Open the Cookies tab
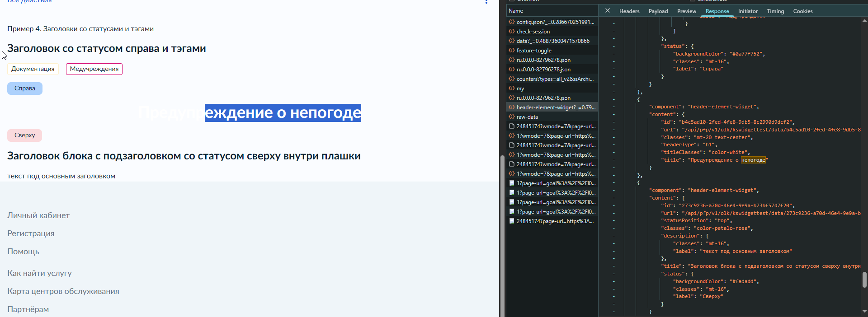Screen dimensions: 868x317 point(803,11)
